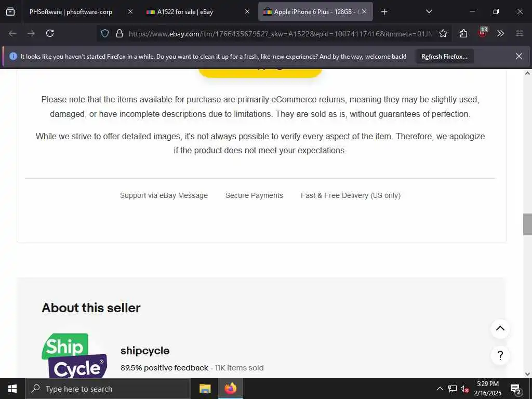
Task: Expand the list all tabs dropdown
Action: coord(429,11)
